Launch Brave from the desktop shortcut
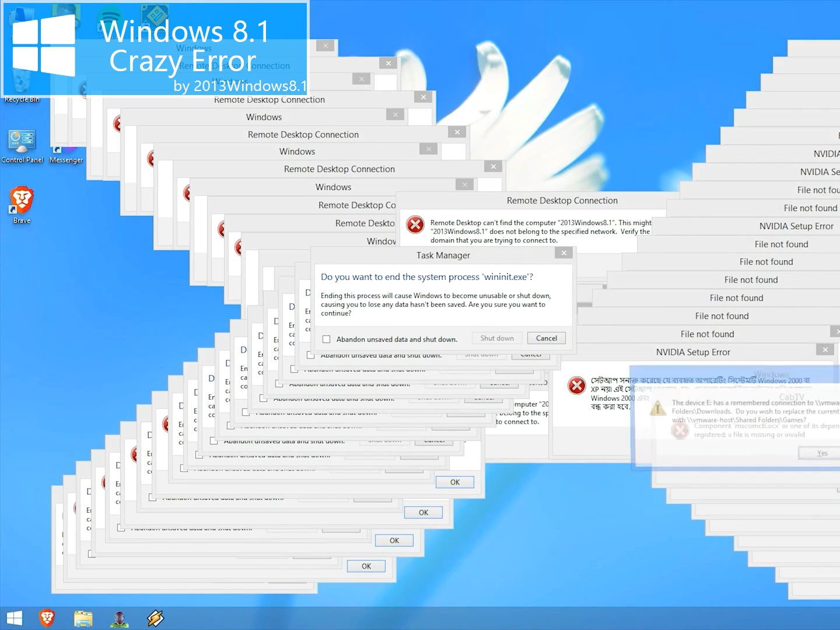 click(22, 205)
